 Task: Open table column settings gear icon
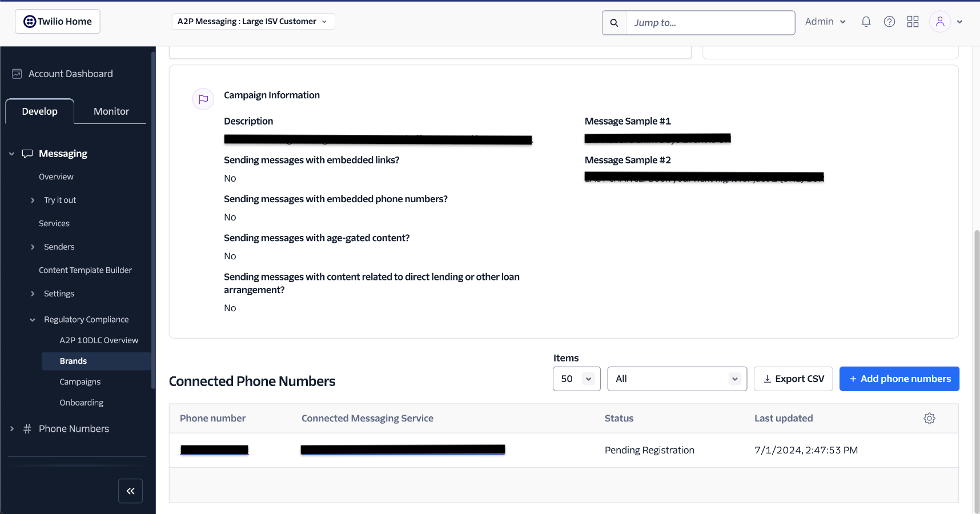coord(929,419)
